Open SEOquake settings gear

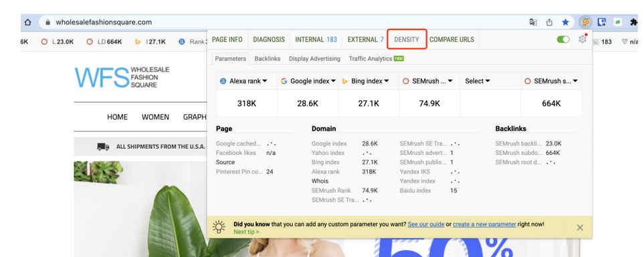pyautogui.click(x=582, y=39)
